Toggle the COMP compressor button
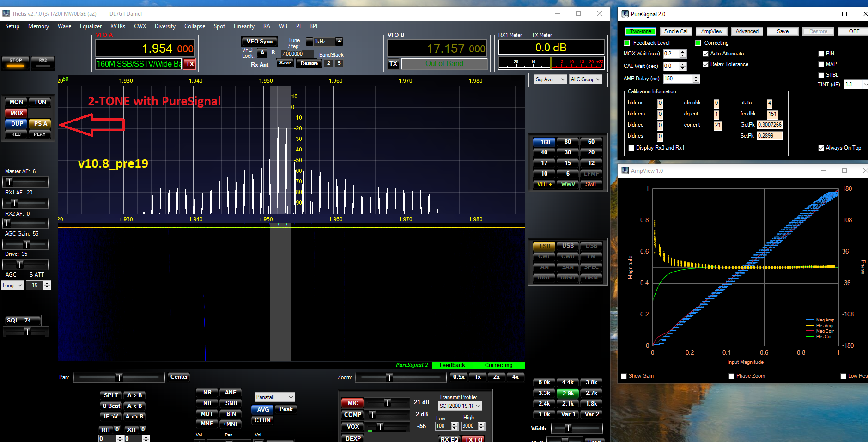Viewport: 868px width, 442px height. (353, 415)
